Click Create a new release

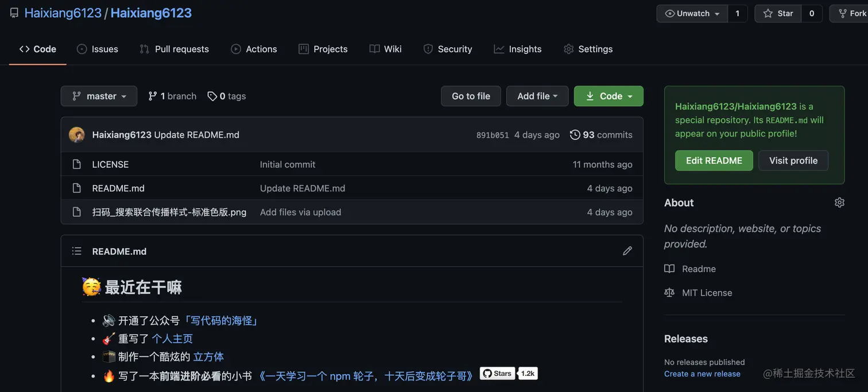point(702,374)
